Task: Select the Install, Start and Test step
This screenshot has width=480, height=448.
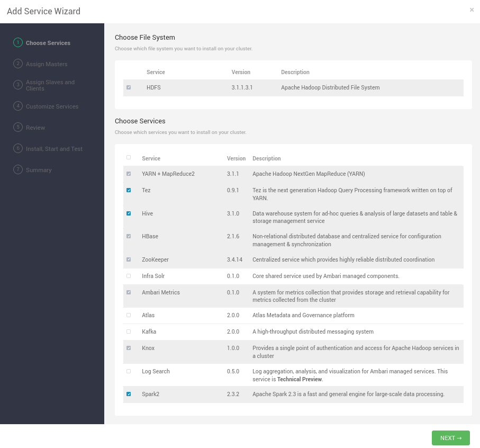Action: pyautogui.click(x=54, y=149)
